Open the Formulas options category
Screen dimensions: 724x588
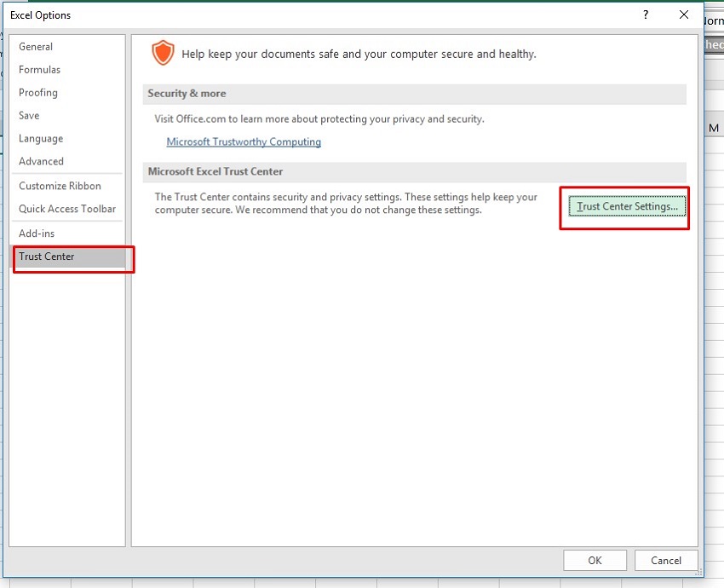click(x=39, y=70)
